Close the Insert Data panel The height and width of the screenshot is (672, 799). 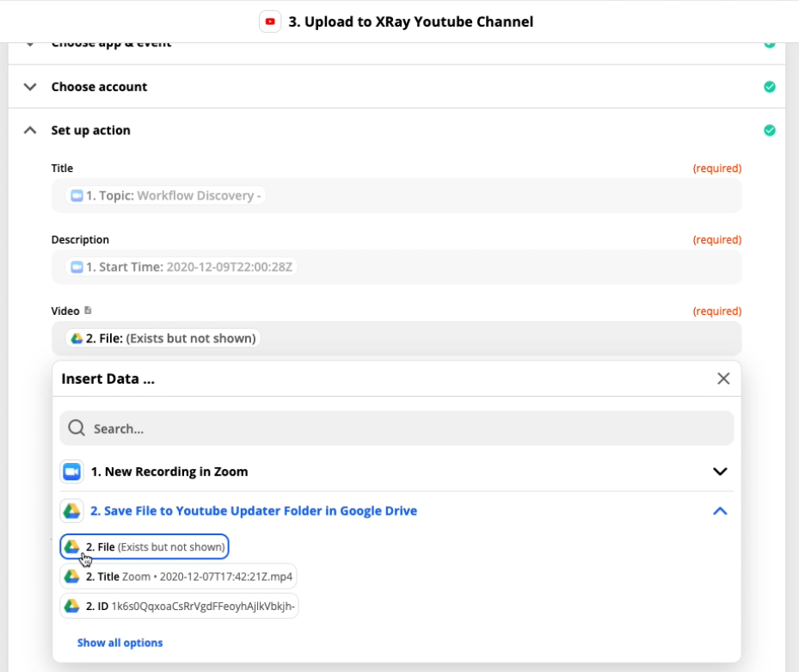point(723,379)
